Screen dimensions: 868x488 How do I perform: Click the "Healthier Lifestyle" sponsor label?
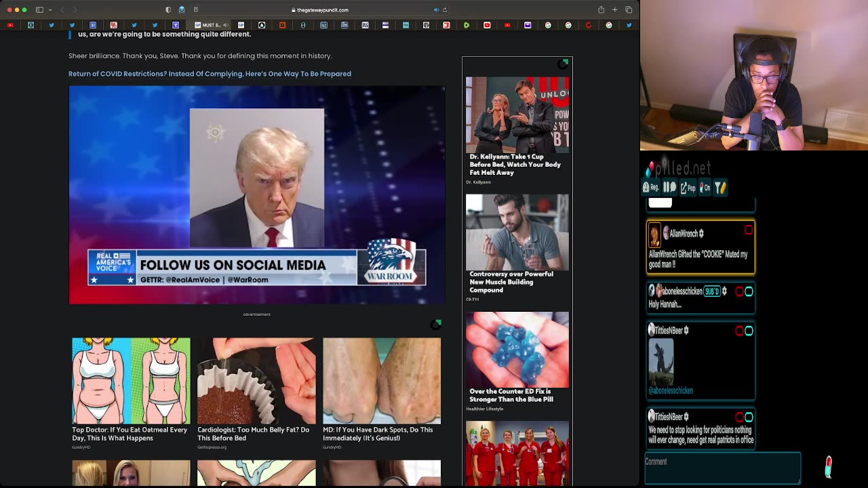click(x=485, y=409)
